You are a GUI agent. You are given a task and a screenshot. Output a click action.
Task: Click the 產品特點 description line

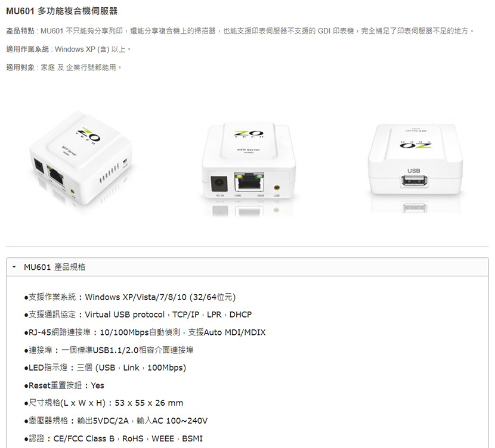240,31
